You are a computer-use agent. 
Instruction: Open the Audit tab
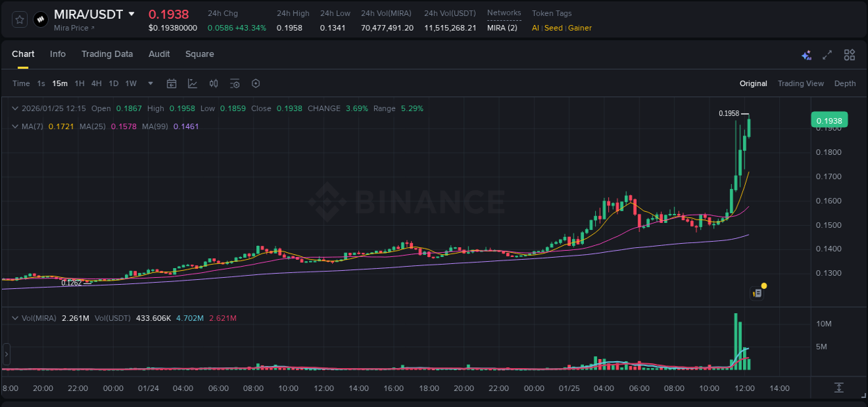(159, 54)
